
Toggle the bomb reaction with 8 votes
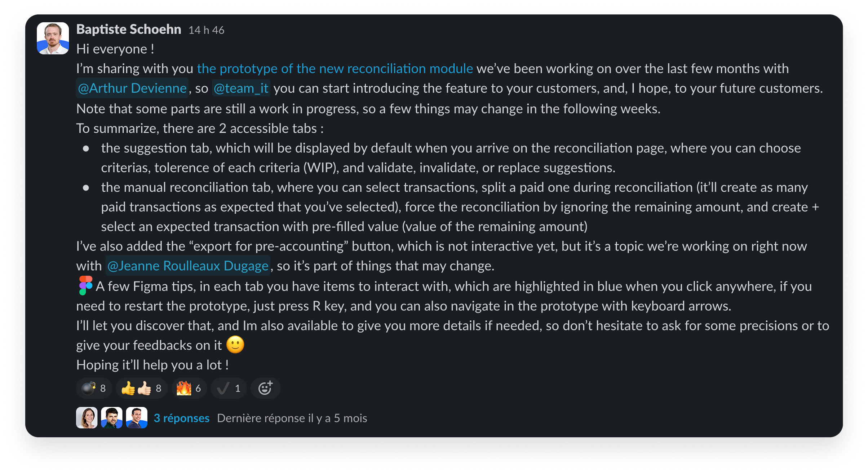94,388
